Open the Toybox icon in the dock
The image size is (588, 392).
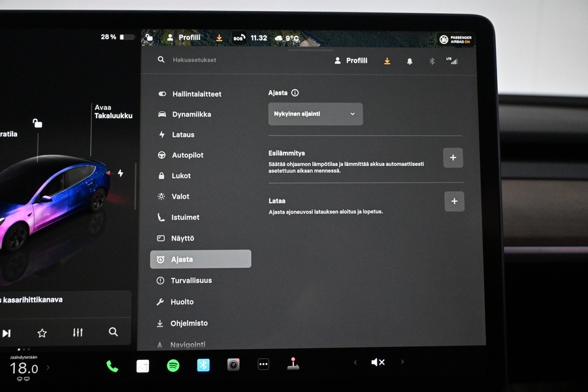(293, 365)
